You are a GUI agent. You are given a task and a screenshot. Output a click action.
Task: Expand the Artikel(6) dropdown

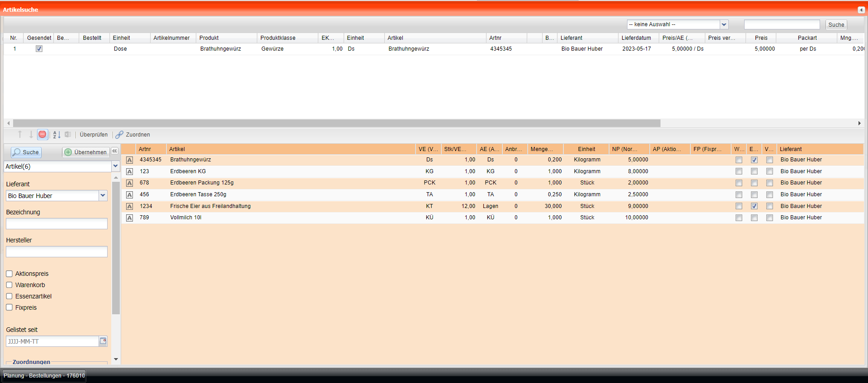[x=115, y=166]
